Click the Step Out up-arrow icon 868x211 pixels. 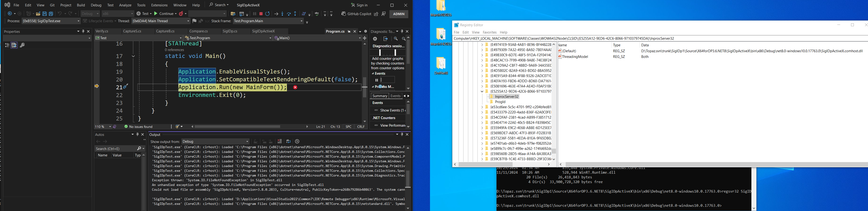pyautogui.click(x=295, y=14)
